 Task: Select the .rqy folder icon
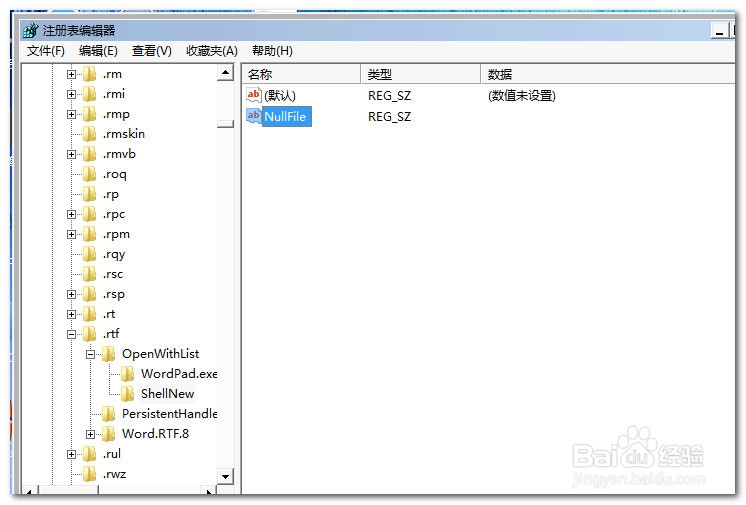point(89,254)
